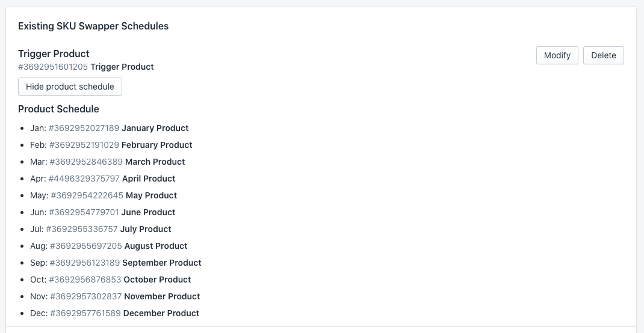
Task: Select the December Product entry
Action: [161, 313]
